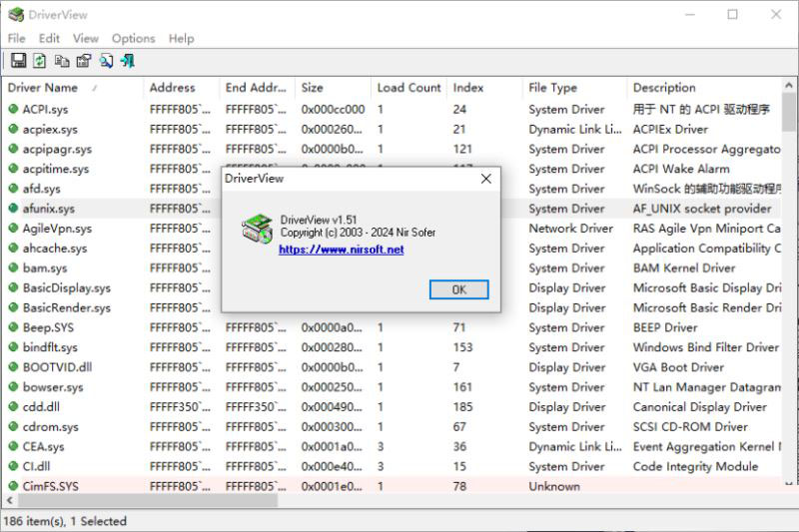
Task: Select the cdrom.sys driver name
Action: 51,426
